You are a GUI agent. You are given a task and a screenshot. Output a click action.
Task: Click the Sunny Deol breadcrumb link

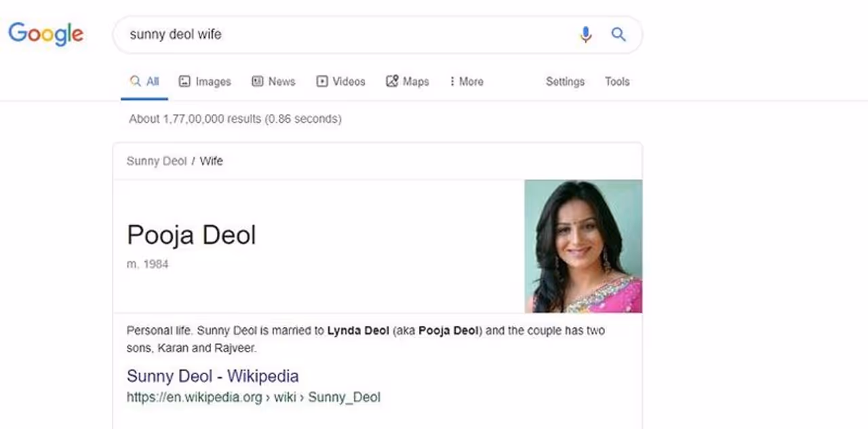pyautogui.click(x=156, y=161)
